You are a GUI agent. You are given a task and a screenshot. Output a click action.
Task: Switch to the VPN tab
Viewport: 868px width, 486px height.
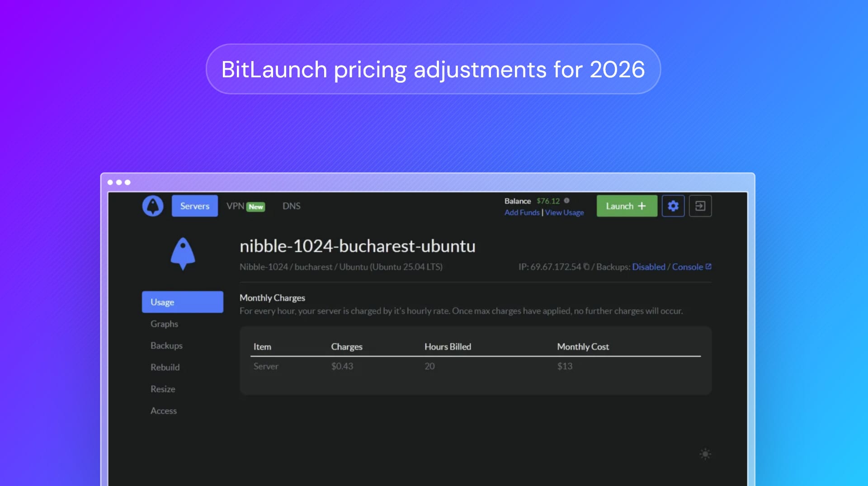235,206
